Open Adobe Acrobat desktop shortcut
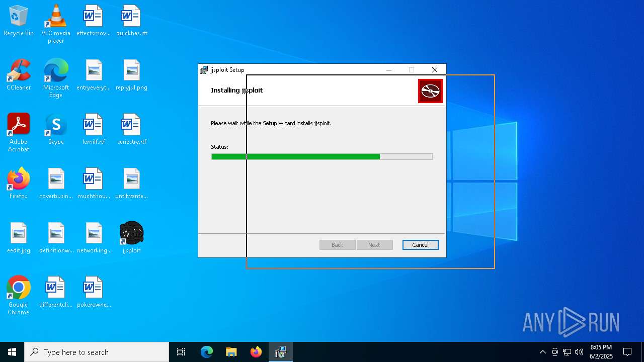 point(19,133)
